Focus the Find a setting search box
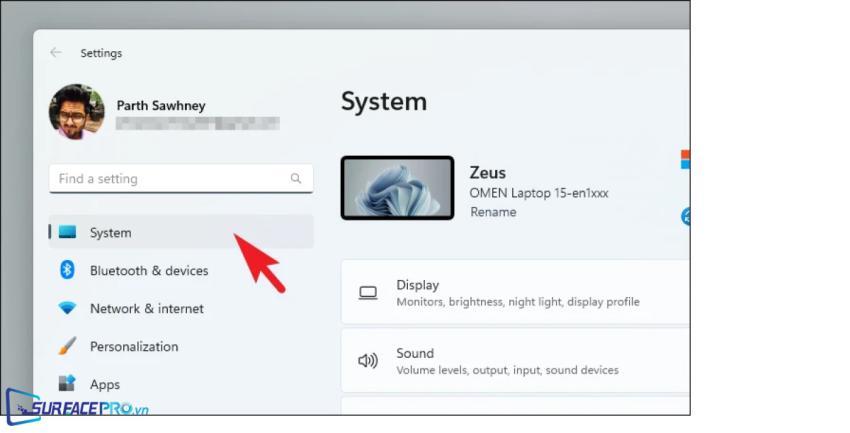Image resolution: width=850 pixels, height=433 pixels. 181,178
